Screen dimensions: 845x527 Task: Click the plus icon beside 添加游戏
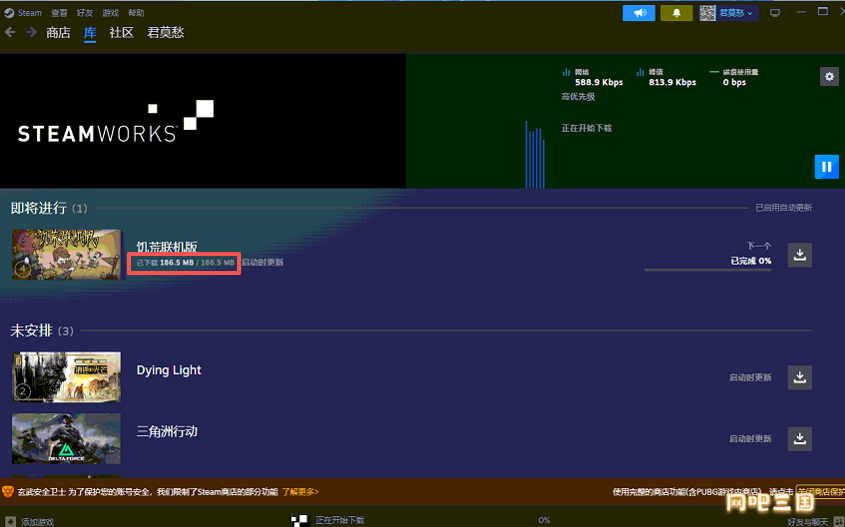pyautogui.click(x=10, y=522)
